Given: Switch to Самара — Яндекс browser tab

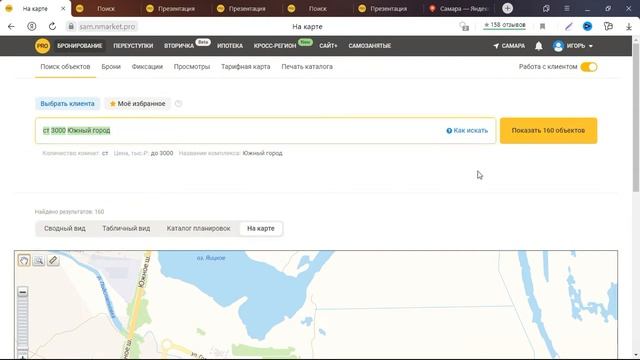Looking at the screenshot, I should coord(458,8).
